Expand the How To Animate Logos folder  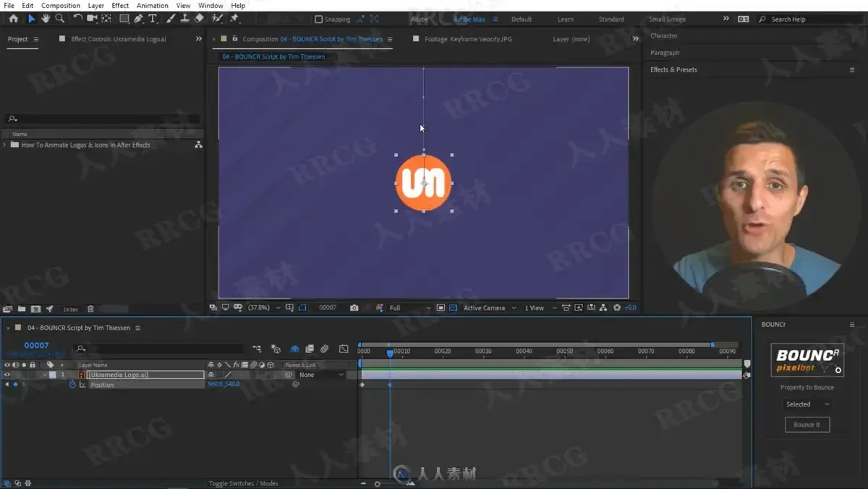click(5, 145)
